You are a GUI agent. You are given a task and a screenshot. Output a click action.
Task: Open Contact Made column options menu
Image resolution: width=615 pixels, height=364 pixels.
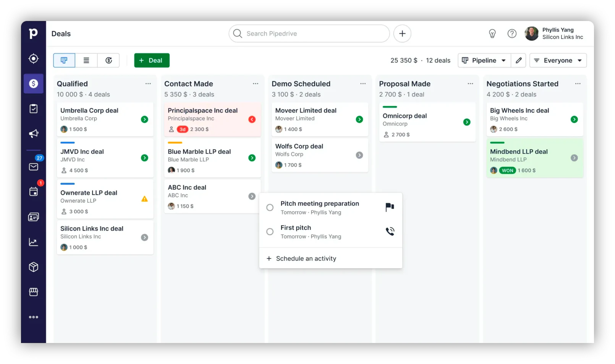click(256, 84)
